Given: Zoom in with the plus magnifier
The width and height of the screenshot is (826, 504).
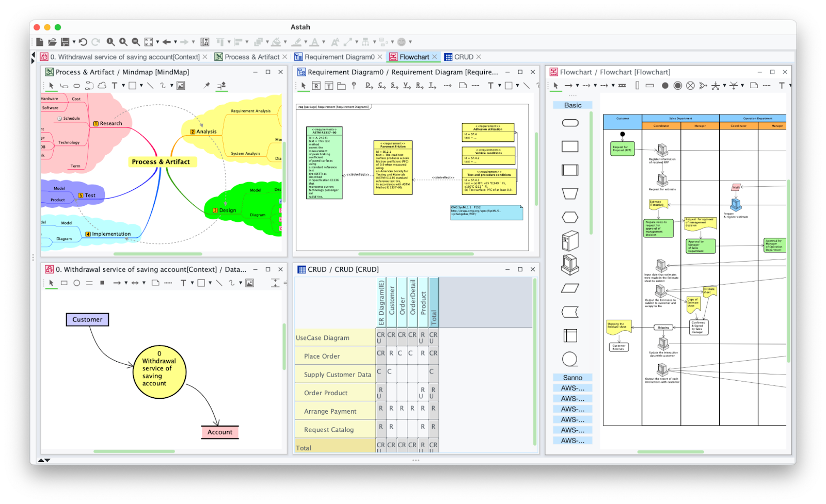Looking at the screenshot, I should [x=123, y=42].
